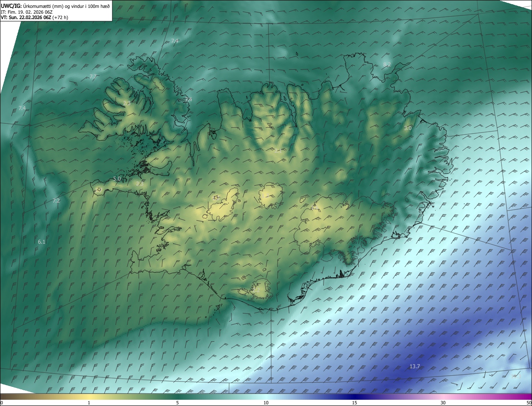Click the "50" tick label on the color scale
This screenshot has height=406, width=532.
529,403
